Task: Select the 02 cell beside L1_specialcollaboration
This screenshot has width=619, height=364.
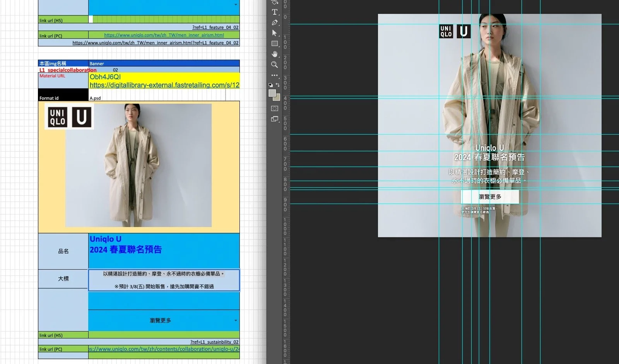Action: [115, 70]
